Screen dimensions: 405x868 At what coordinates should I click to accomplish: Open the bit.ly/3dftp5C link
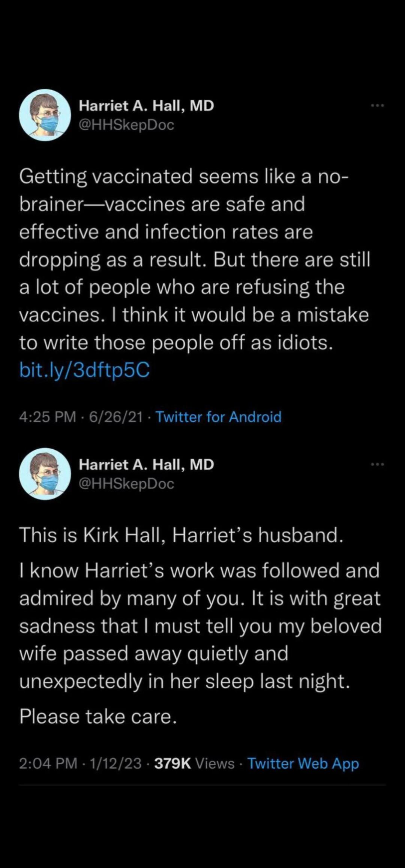[x=84, y=370]
